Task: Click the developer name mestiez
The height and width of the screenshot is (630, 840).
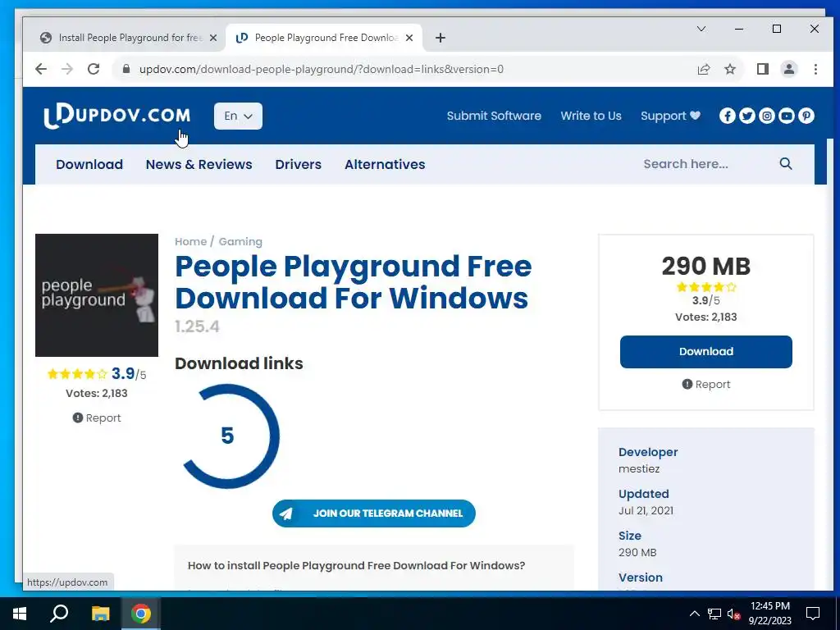Action: tap(638, 468)
